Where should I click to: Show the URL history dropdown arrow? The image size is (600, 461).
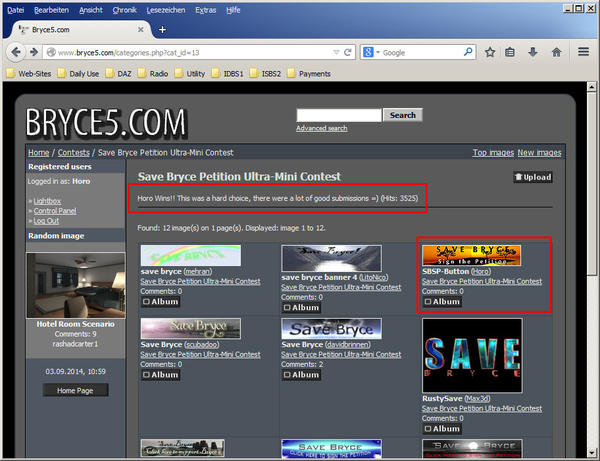click(x=336, y=52)
